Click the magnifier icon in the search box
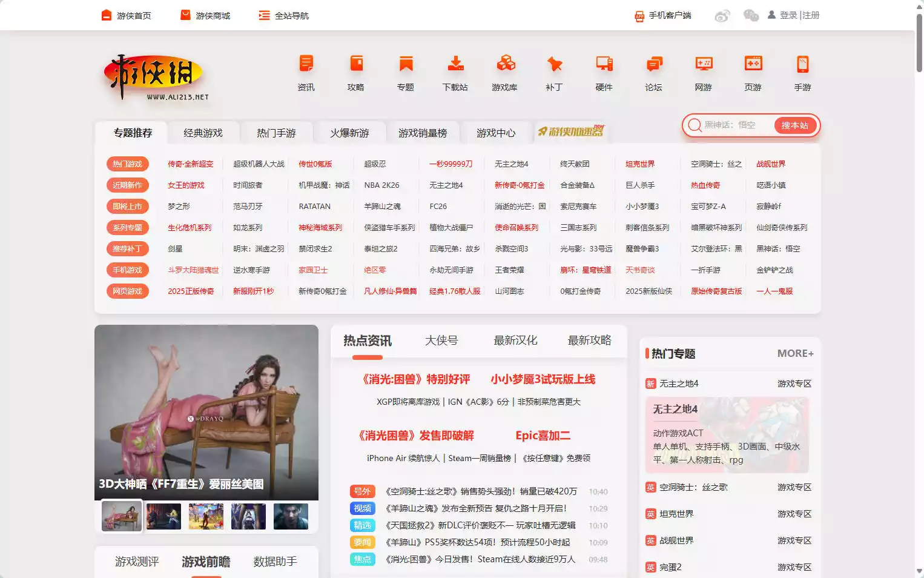Viewport: 924px width, 578px height. 695,125
